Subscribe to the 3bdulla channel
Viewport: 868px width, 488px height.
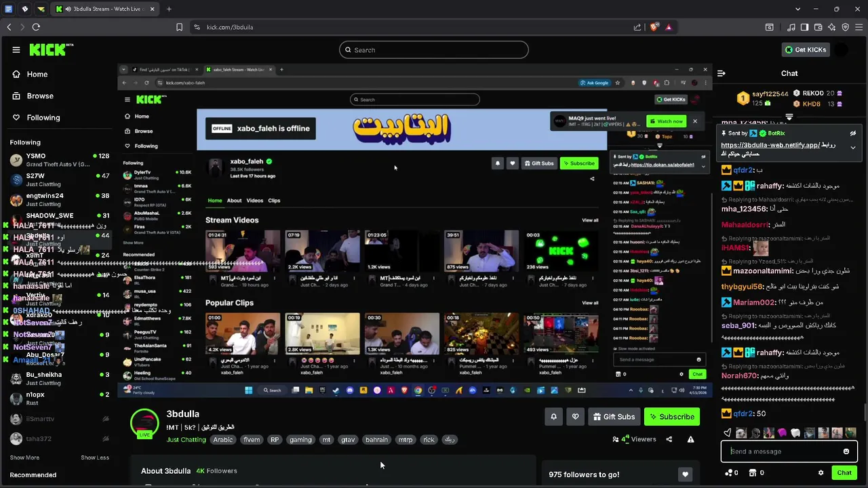point(672,417)
